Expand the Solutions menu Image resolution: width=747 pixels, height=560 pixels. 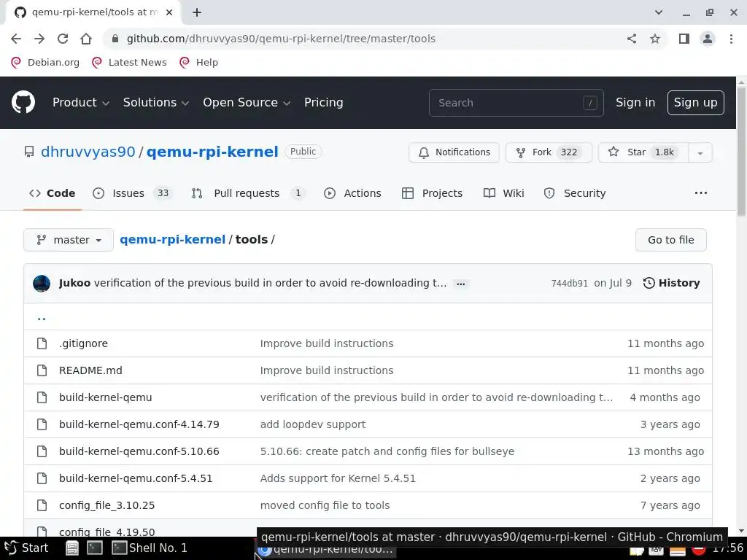156,102
